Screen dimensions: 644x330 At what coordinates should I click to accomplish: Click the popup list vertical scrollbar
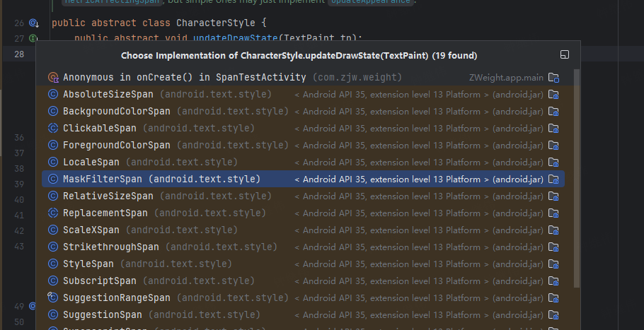[577, 178]
